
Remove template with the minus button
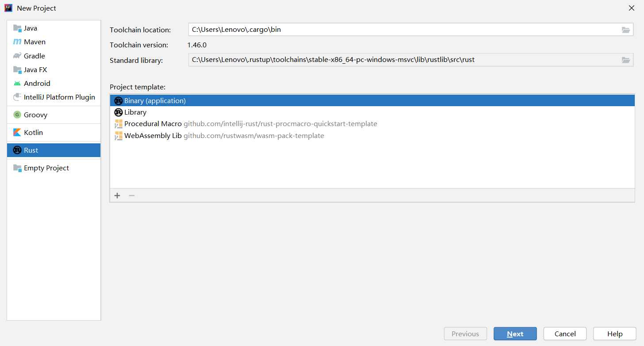click(131, 196)
